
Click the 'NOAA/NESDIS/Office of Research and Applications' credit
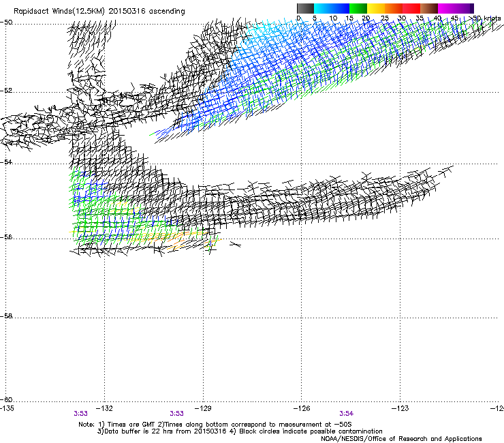point(401,439)
